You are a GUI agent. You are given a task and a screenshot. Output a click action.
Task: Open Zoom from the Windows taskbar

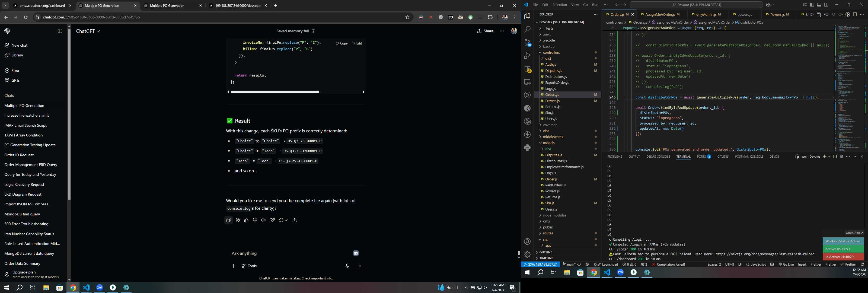(x=99, y=288)
